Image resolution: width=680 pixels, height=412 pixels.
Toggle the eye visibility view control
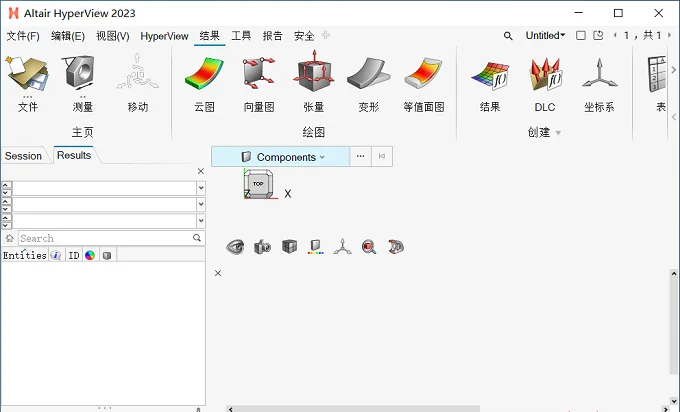point(235,247)
